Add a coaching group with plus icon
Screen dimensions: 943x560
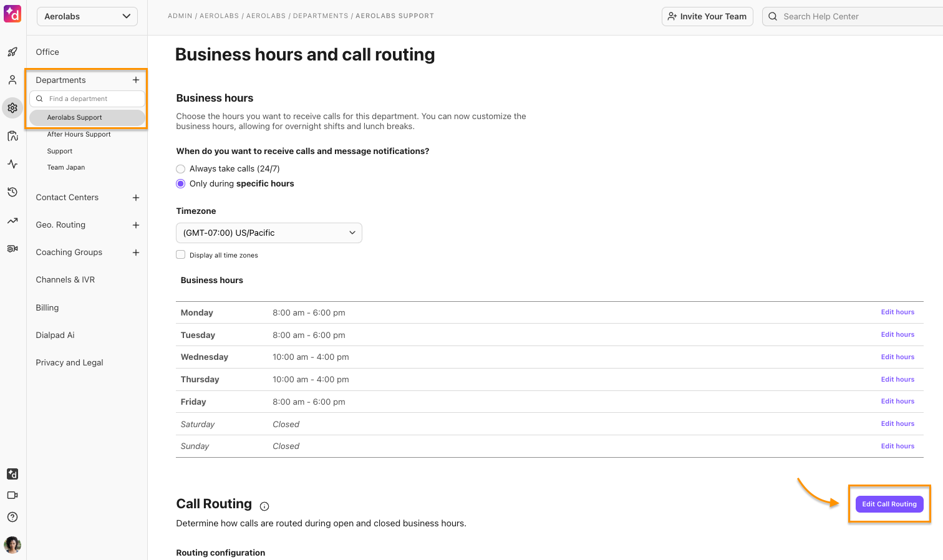136,253
